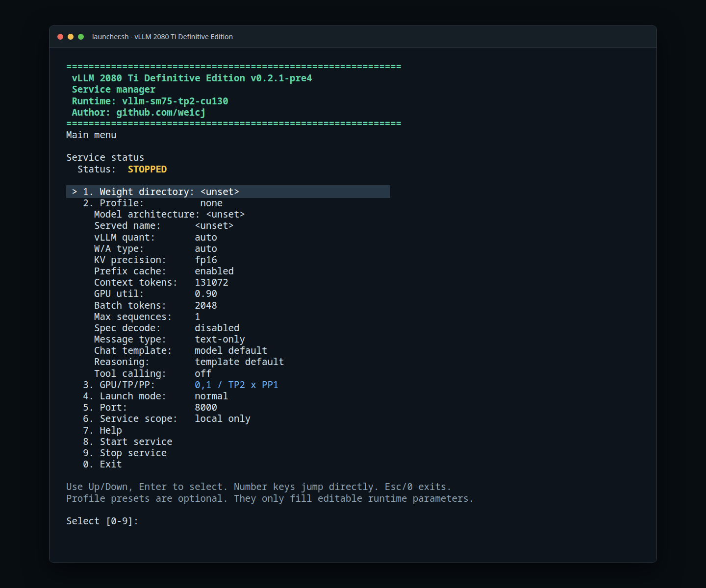Select menu item 6 Service scope
Screen dimensions: 706x588
point(167,419)
